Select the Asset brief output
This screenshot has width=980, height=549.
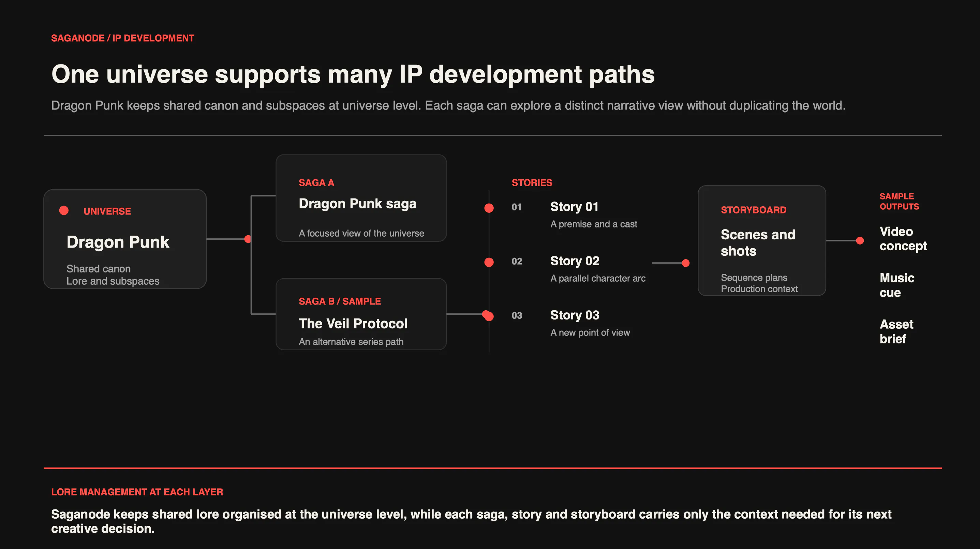896,331
